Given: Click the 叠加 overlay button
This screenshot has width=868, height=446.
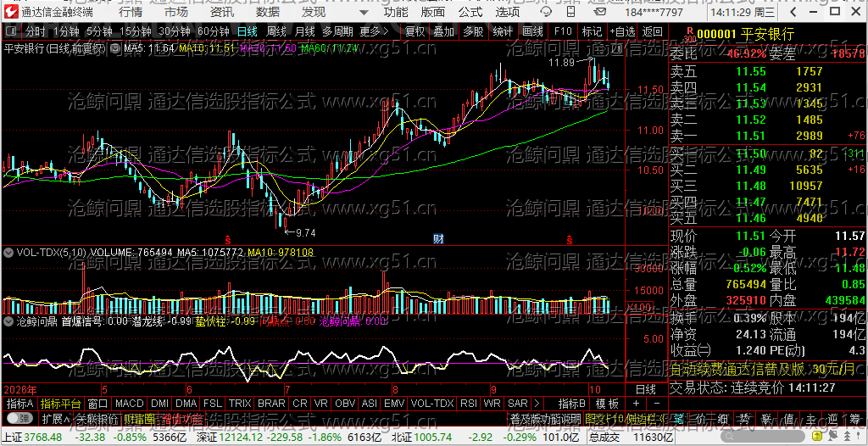Looking at the screenshot, I should 443,31.
